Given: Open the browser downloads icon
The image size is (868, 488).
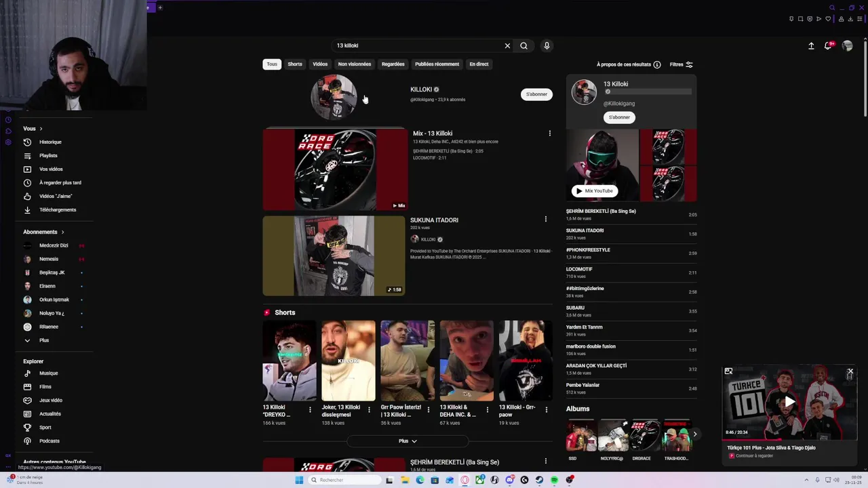Looking at the screenshot, I should tap(850, 19).
